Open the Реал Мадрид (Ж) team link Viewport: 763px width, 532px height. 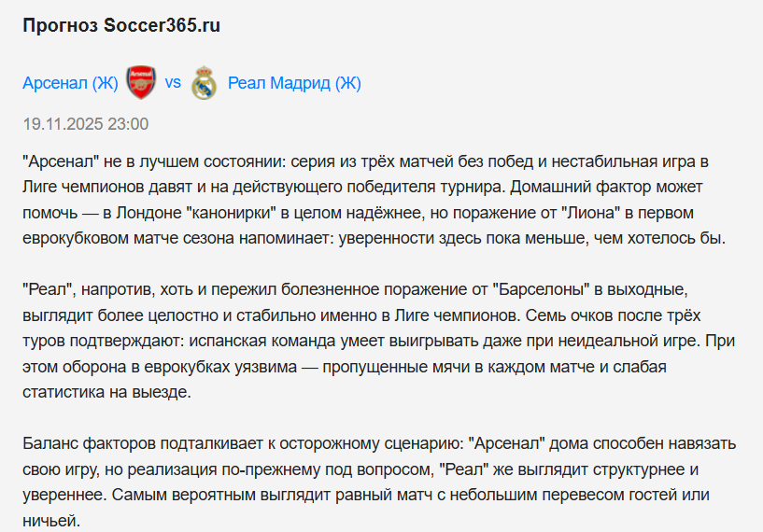(x=294, y=84)
